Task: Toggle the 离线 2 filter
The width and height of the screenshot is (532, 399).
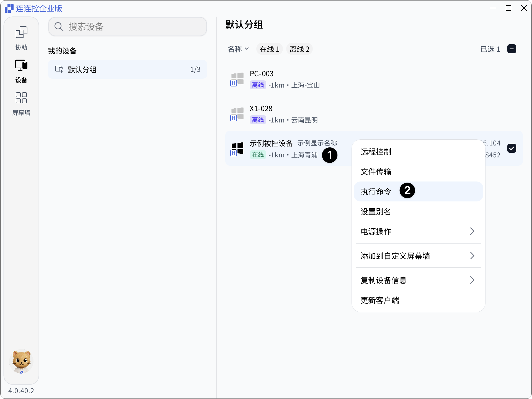Action: tap(299, 49)
